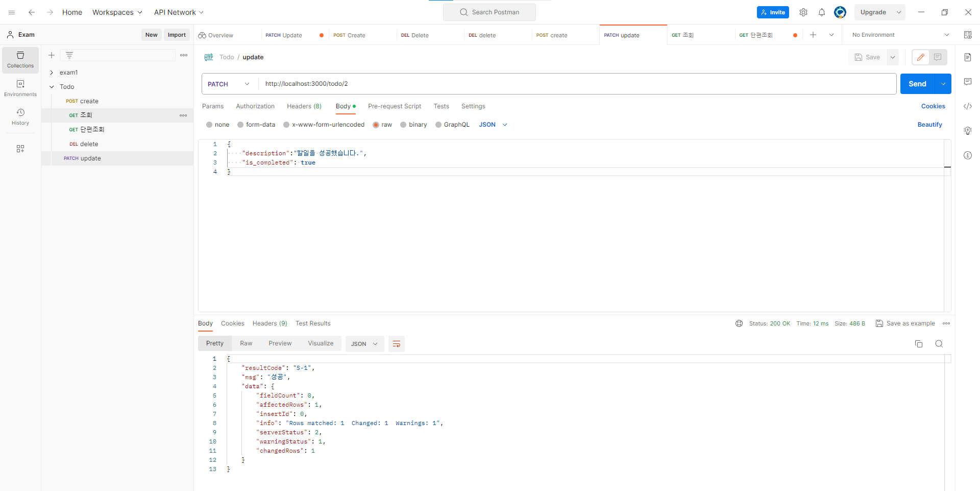The image size is (980, 491).
Task: Create a new collection with plus icon
Action: point(52,55)
